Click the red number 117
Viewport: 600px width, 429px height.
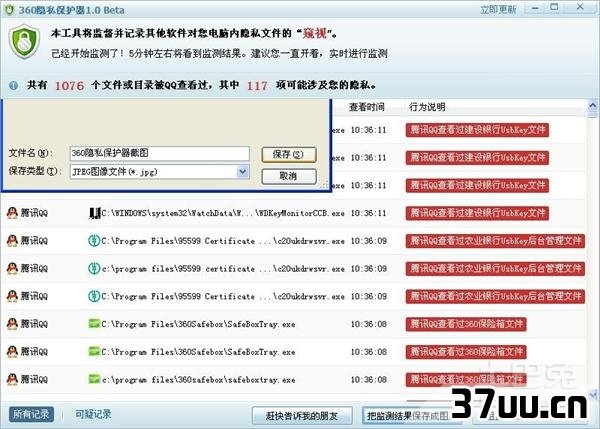click(x=257, y=85)
